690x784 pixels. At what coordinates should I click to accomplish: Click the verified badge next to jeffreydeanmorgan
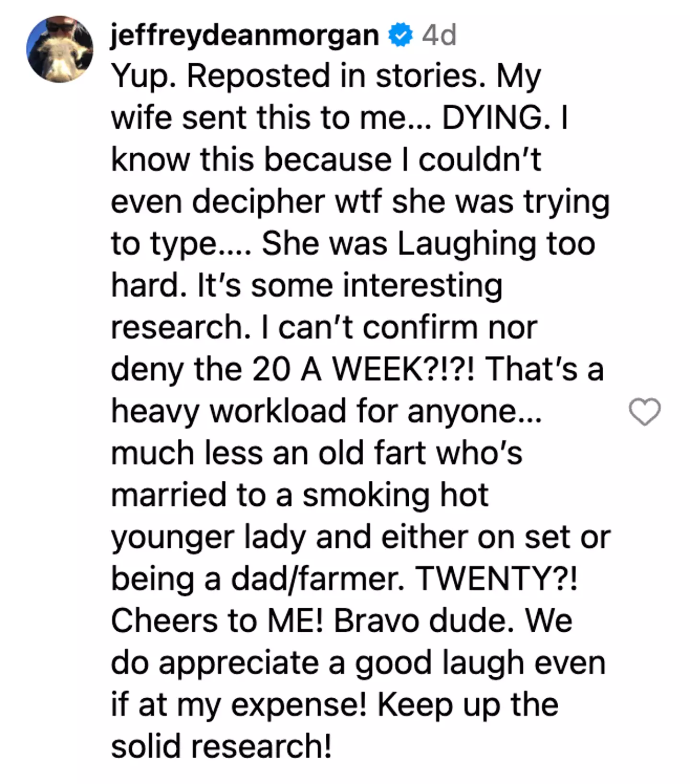[399, 34]
